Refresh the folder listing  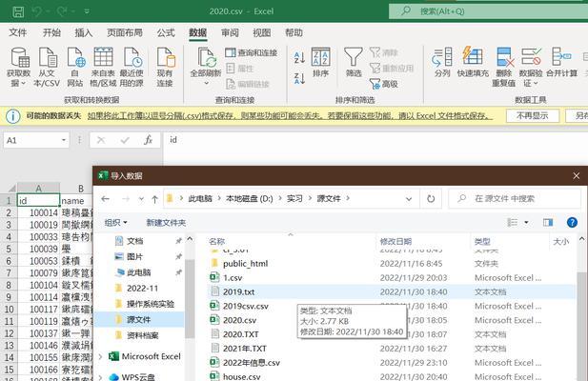[x=431, y=198]
